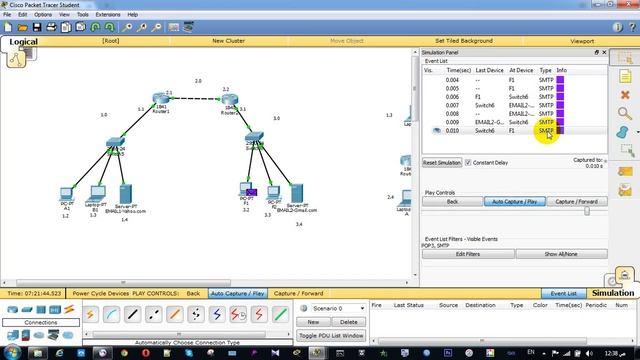Zoom out with the last magnifier icon
Screen dimensions: 640x360
coord(156,27)
